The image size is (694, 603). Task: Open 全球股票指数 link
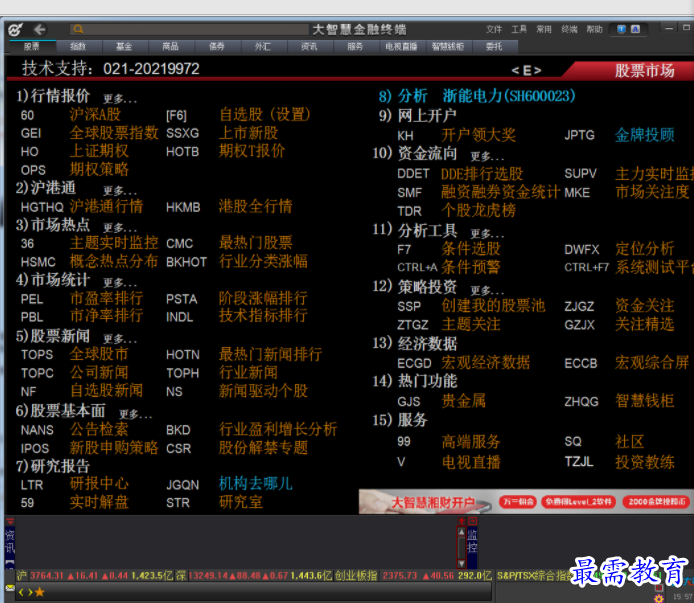[114, 133]
